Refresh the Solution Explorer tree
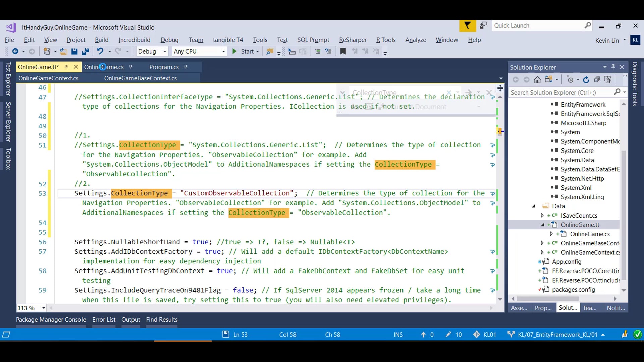 pyautogui.click(x=586, y=80)
